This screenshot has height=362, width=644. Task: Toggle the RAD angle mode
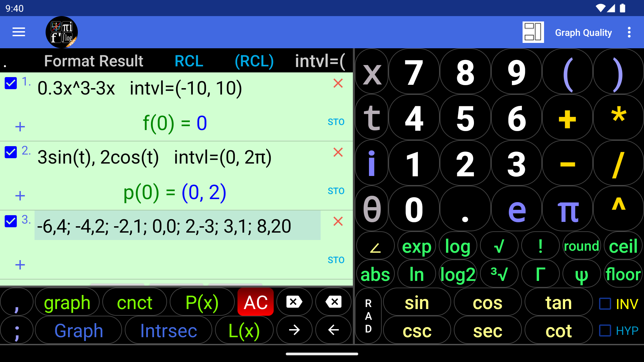[x=368, y=316]
